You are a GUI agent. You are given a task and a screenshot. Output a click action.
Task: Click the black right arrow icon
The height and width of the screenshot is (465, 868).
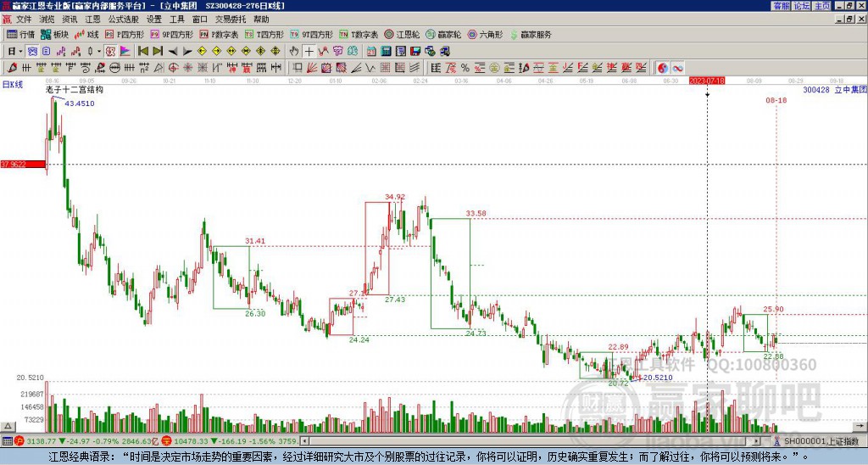click(x=187, y=51)
